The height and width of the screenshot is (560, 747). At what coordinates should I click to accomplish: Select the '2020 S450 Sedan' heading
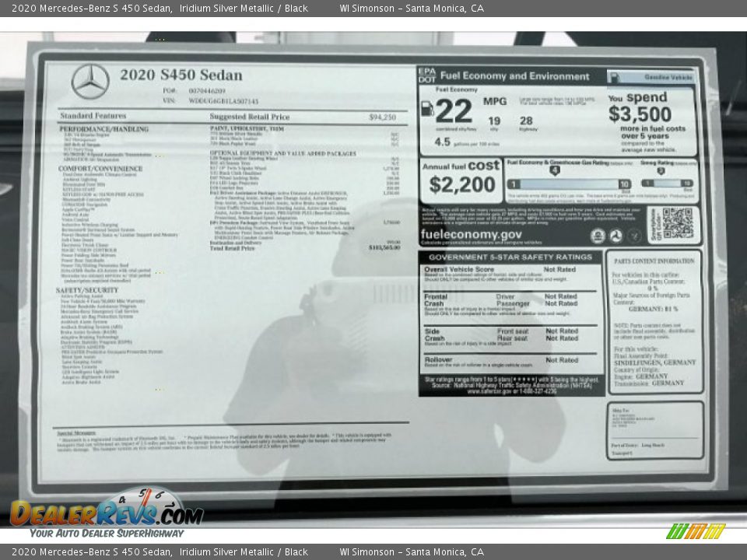(x=181, y=75)
